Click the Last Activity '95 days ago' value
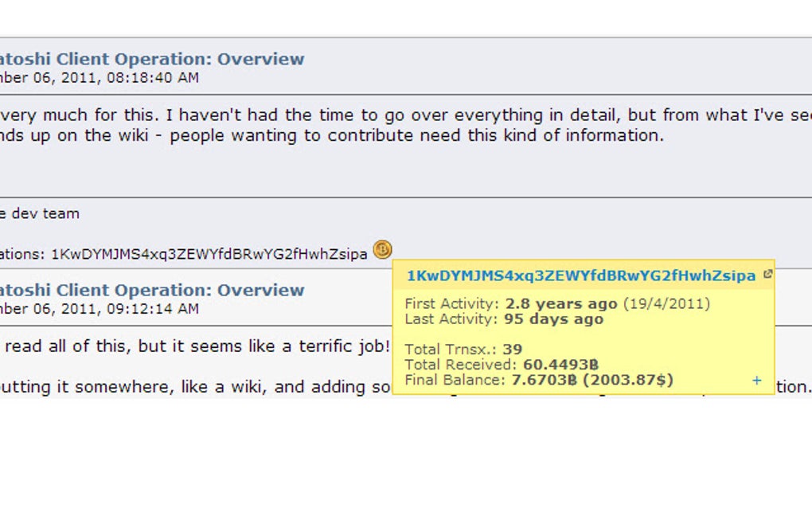This screenshot has width=812, height=508. pos(553,319)
